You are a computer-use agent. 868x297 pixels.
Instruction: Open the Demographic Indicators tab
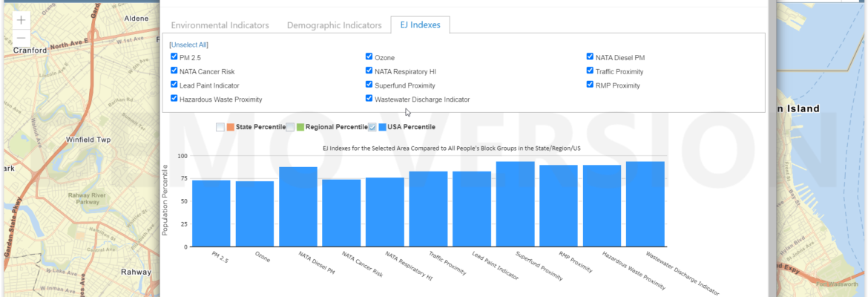tap(334, 25)
